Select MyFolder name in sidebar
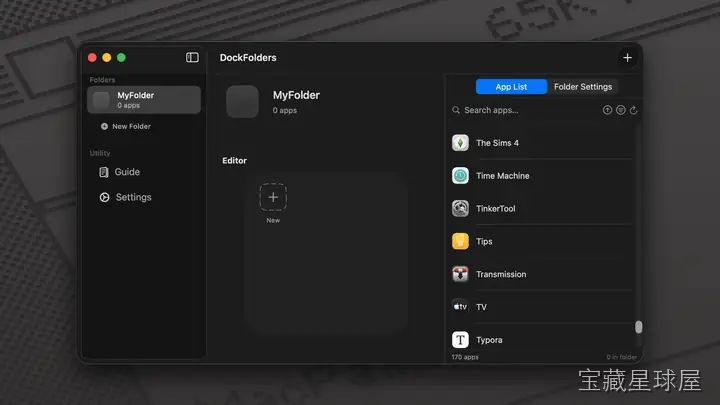This screenshot has height=405, width=720. (x=135, y=95)
